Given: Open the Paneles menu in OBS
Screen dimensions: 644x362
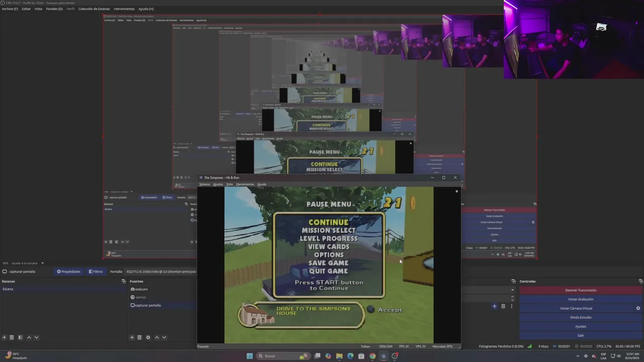Looking at the screenshot, I should tap(54, 9).
